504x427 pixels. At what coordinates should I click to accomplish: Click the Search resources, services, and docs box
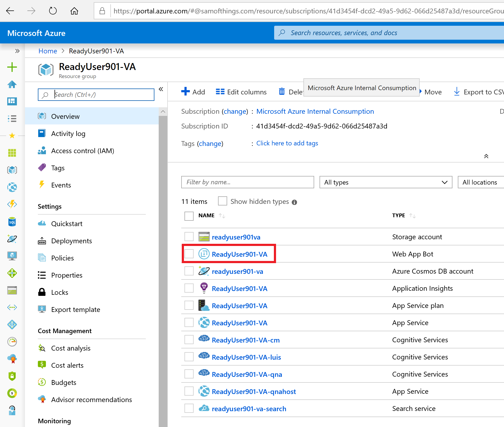point(389,33)
